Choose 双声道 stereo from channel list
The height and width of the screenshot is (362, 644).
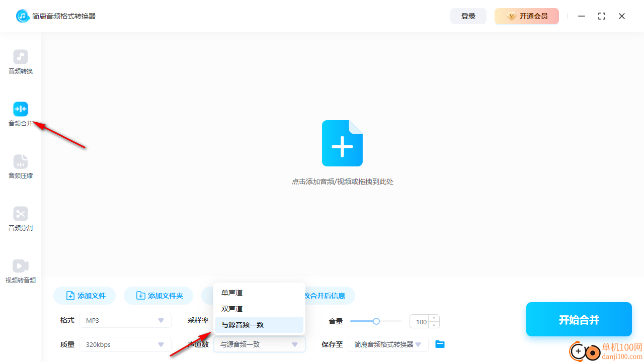pos(259,309)
